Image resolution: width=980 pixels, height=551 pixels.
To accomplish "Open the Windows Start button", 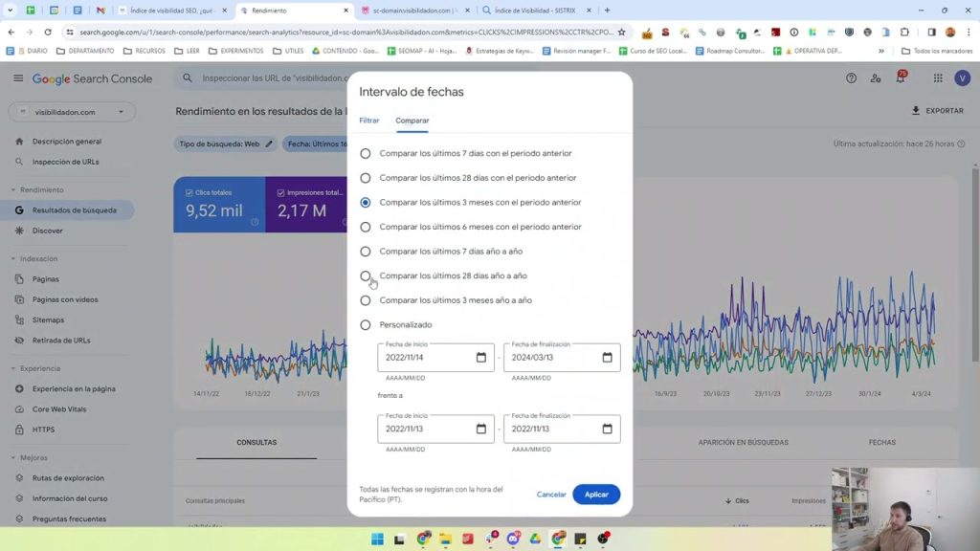I will tap(377, 540).
